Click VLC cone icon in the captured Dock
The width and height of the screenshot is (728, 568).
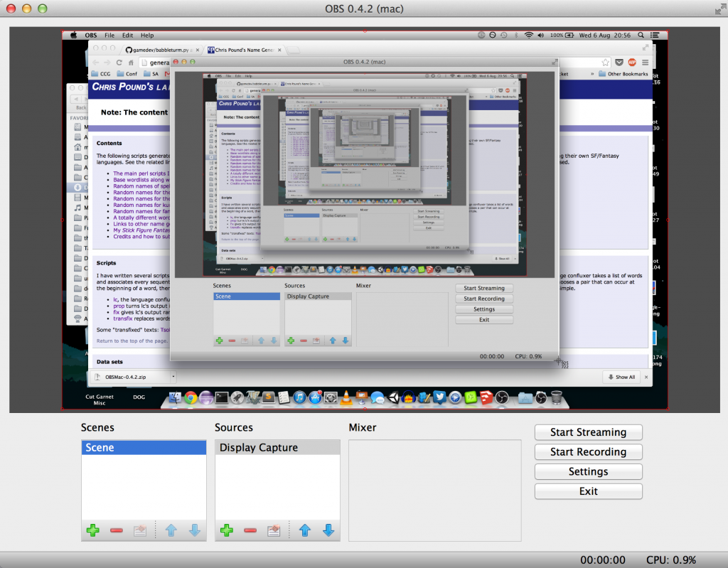(x=346, y=397)
